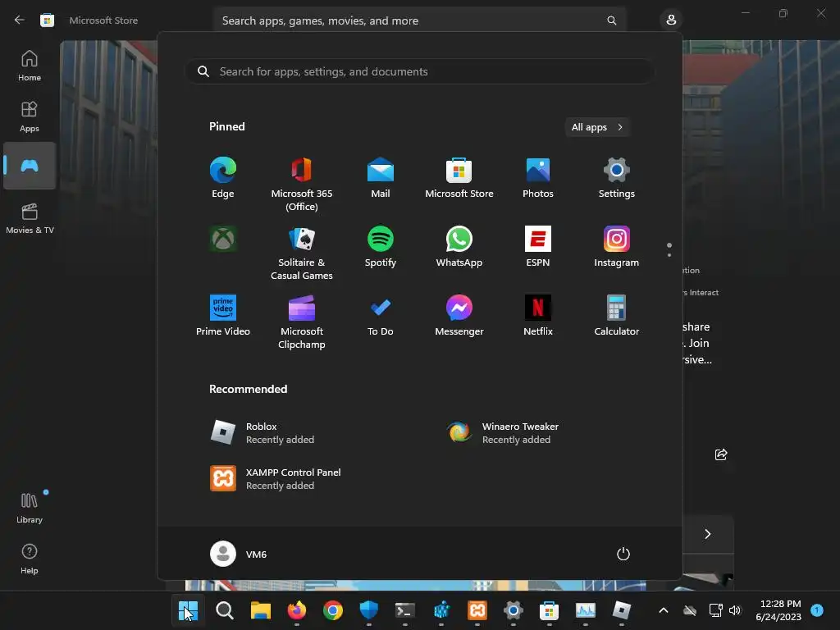This screenshot has height=630, width=840.
Task: Open Edge from pinned apps
Action: [x=223, y=178]
